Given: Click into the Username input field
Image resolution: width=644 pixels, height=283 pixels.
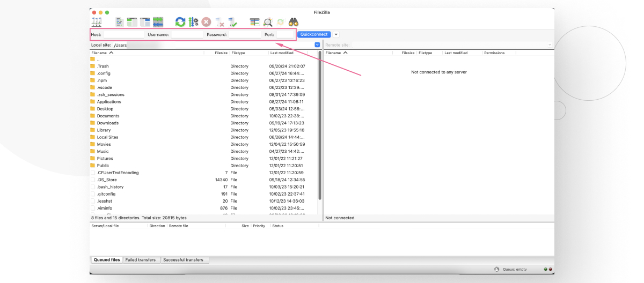Looking at the screenshot, I should pyautogui.click(x=187, y=34).
